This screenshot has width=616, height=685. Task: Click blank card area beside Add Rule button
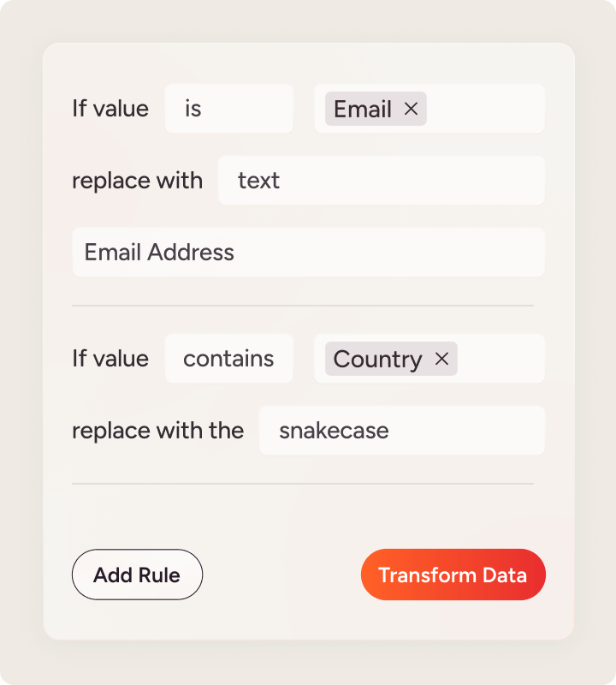[x=282, y=575]
